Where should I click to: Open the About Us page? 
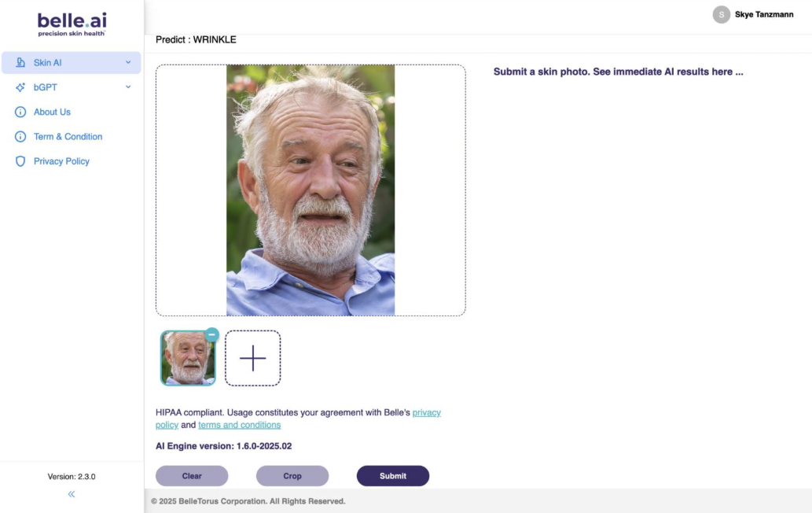click(x=52, y=112)
